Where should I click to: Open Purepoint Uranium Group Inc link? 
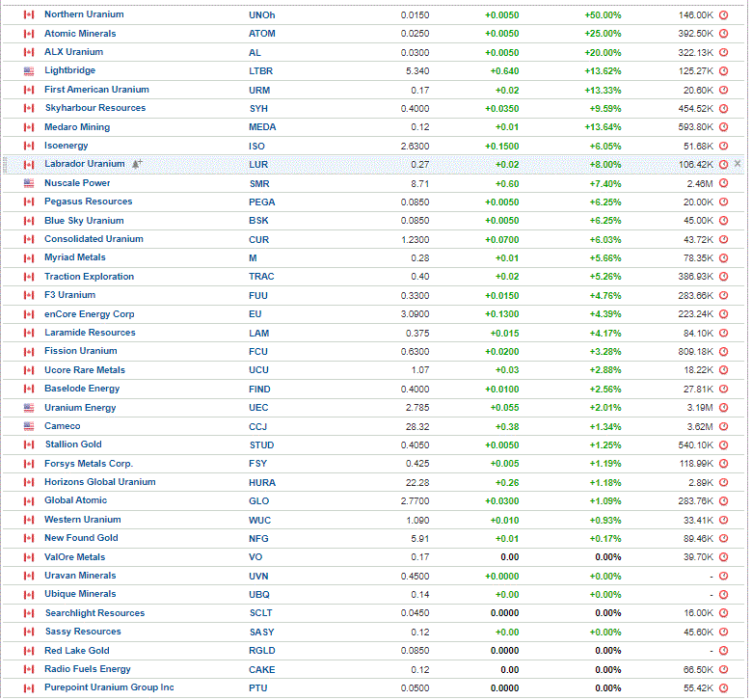[x=109, y=687]
